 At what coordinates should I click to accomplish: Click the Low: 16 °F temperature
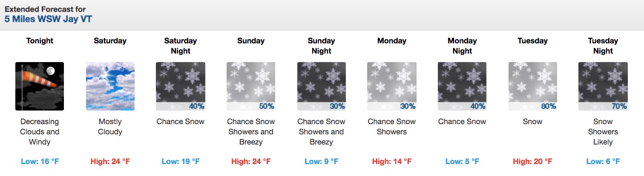[x=40, y=162]
